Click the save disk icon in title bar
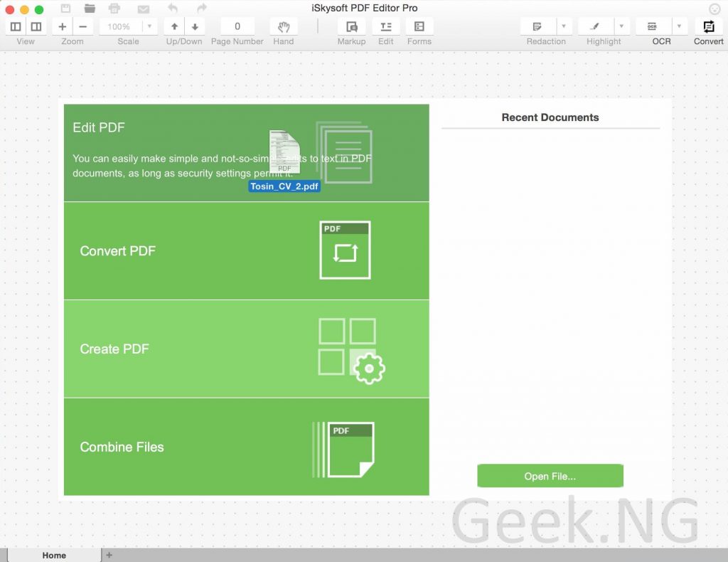This screenshot has width=728, height=562. point(65,8)
